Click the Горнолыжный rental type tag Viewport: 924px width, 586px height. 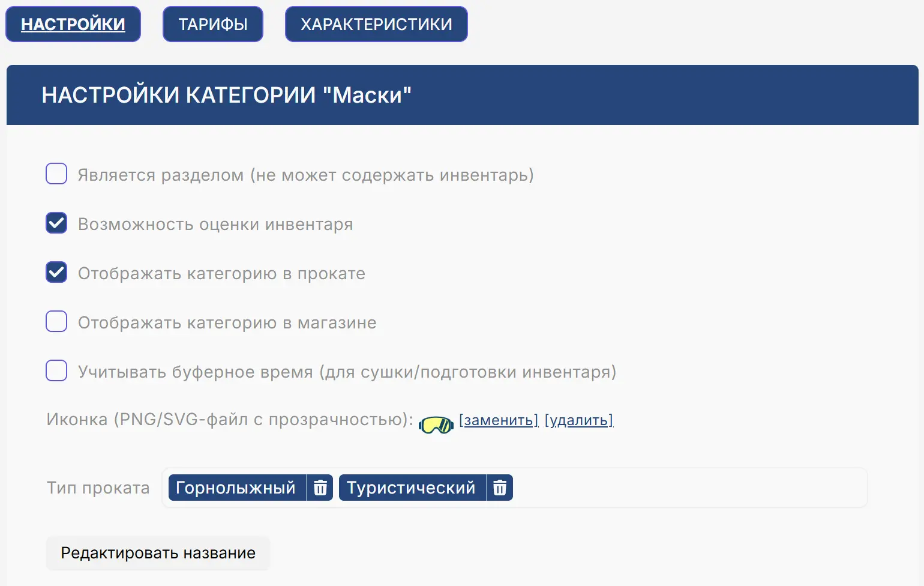pos(237,488)
